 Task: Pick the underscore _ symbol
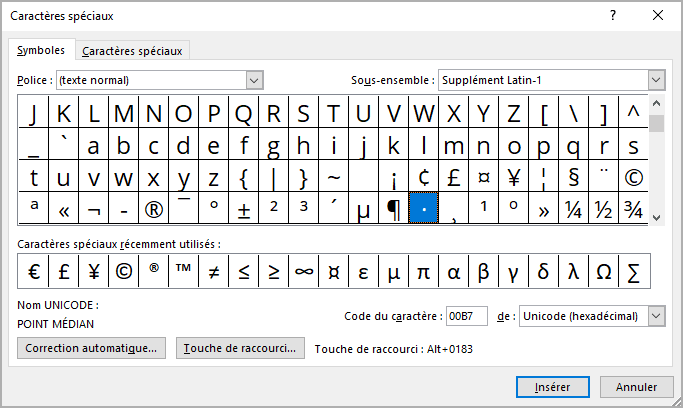click(34, 144)
